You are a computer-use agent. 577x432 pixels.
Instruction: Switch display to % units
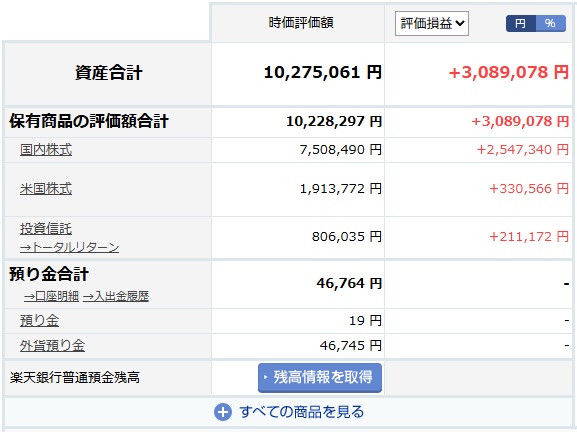pos(551,24)
